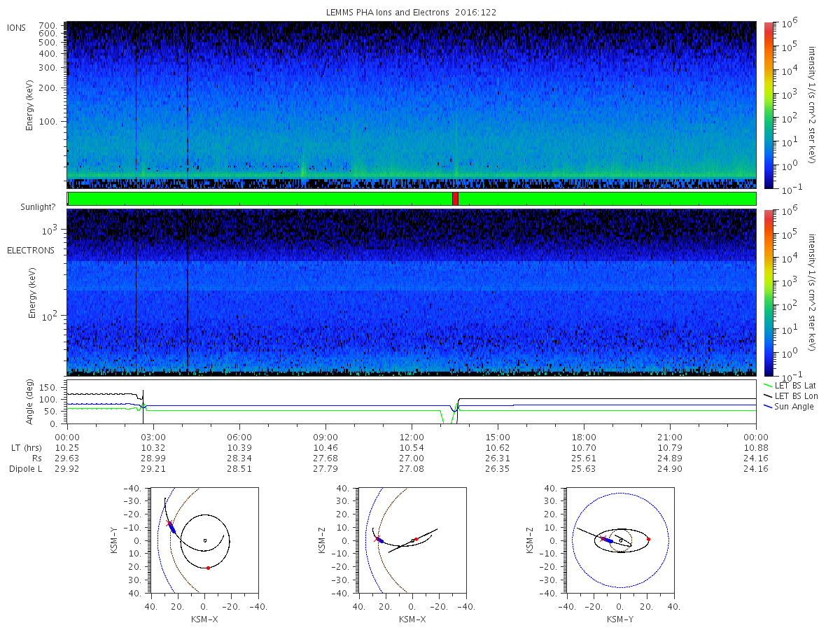Click the middle KSM-X versus KSM-Z orbit plot
The width and height of the screenshot is (840, 630).
point(412,540)
